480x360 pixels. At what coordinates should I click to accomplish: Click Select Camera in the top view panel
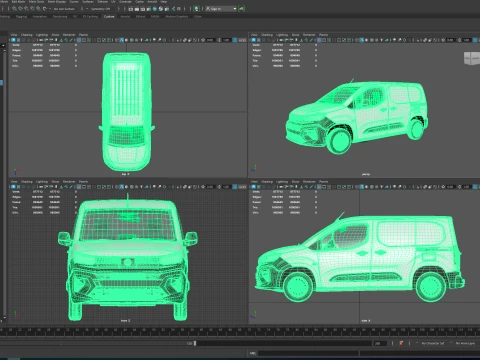[x=13, y=40]
